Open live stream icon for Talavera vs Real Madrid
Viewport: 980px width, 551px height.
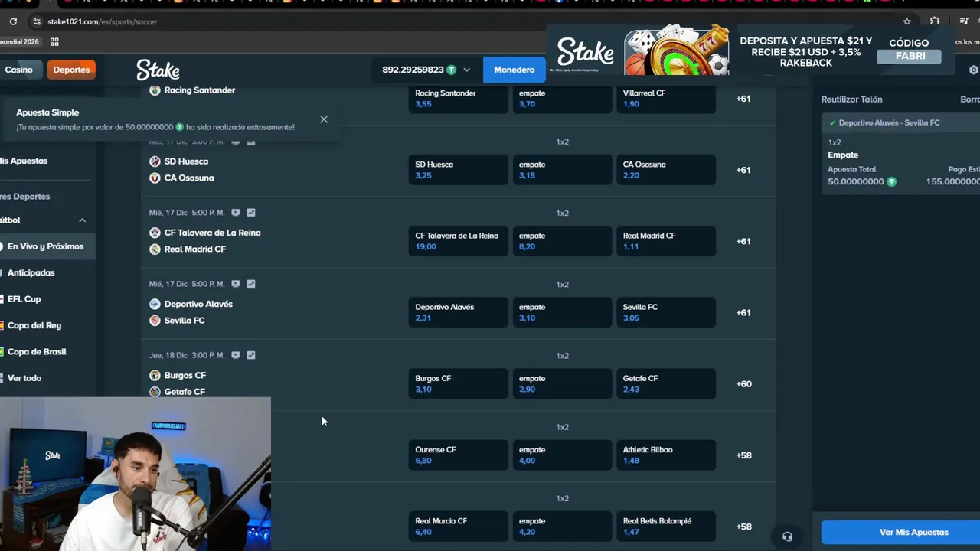(236, 213)
